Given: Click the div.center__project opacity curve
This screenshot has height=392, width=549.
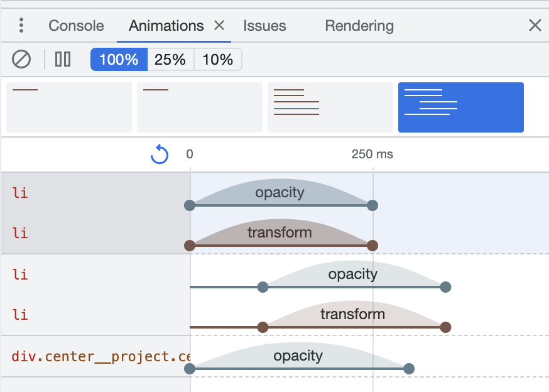Looking at the screenshot, I should pyautogui.click(x=299, y=356).
